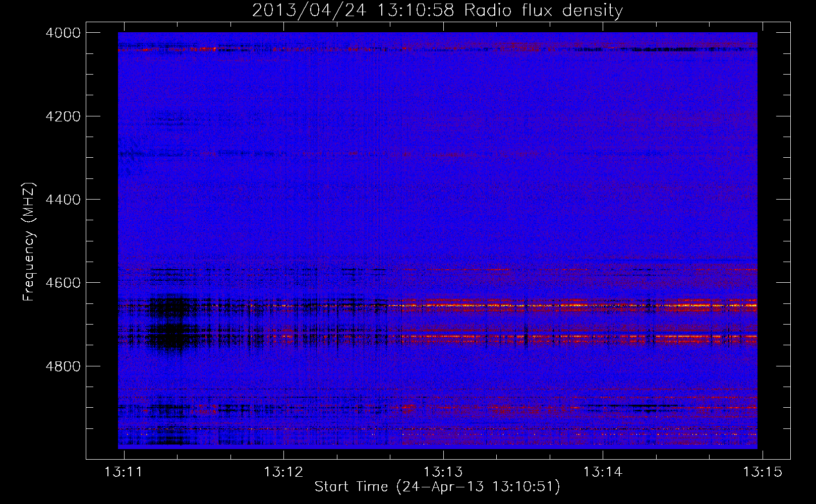Click the 4600 frequency tick label

click(x=63, y=283)
